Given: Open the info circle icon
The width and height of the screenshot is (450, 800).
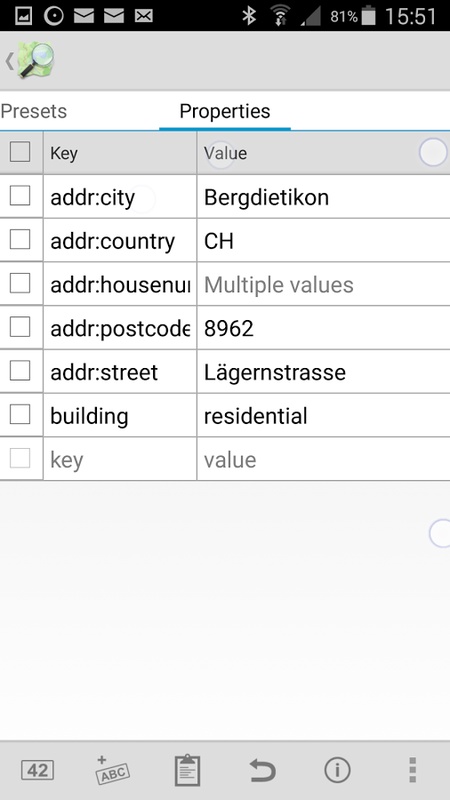Looking at the screenshot, I should 337,770.
